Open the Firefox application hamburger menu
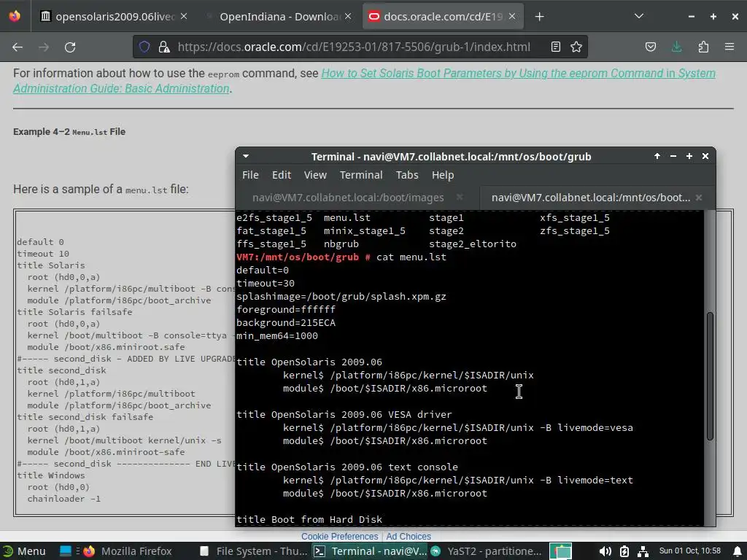Screen dimensions: 747x560 pos(729,47)
